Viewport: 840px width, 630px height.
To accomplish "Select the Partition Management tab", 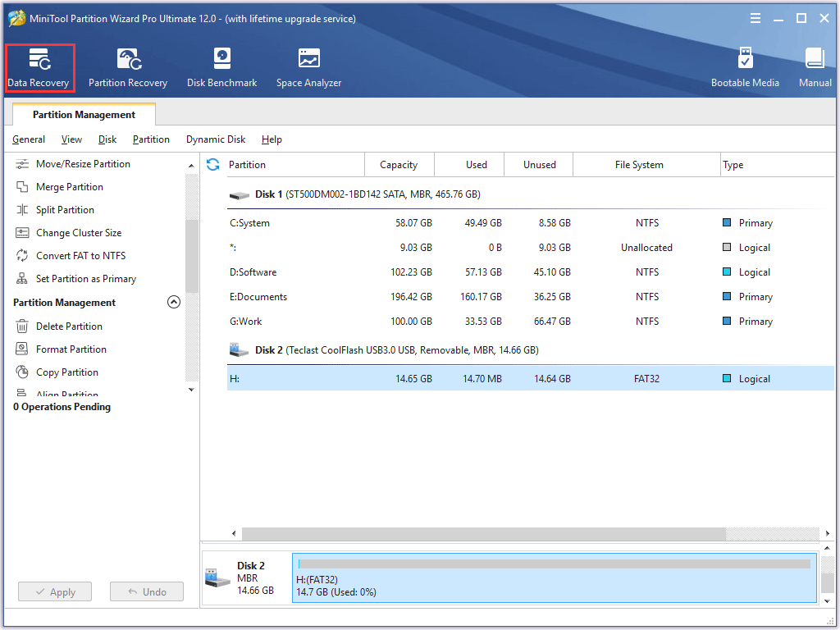I will (84, 115).
